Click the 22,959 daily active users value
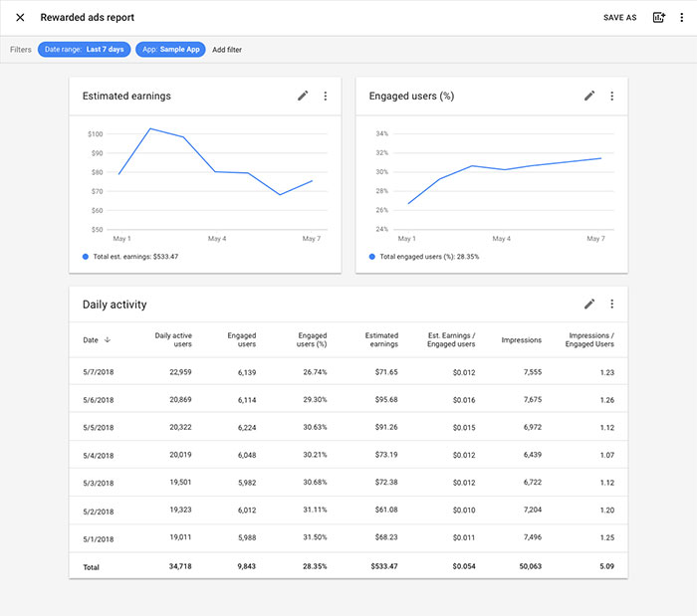 pyautogui.click(x=180, y=372)
